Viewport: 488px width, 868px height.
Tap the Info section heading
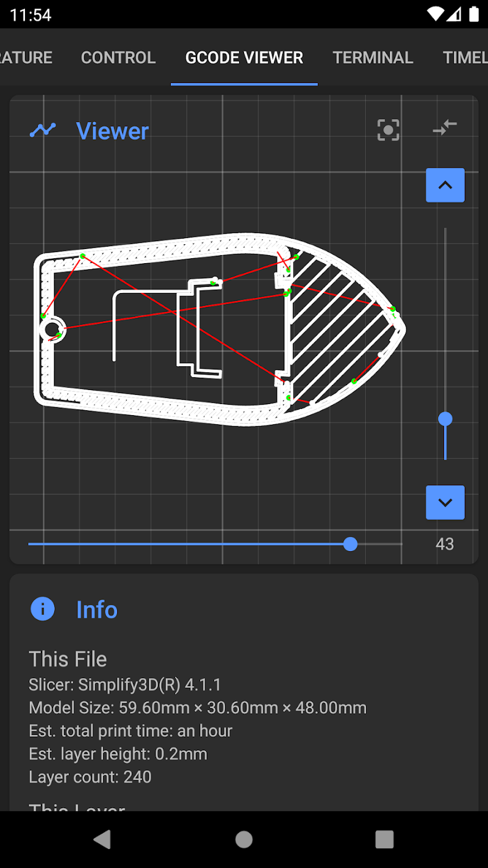(x=96, y=610)
